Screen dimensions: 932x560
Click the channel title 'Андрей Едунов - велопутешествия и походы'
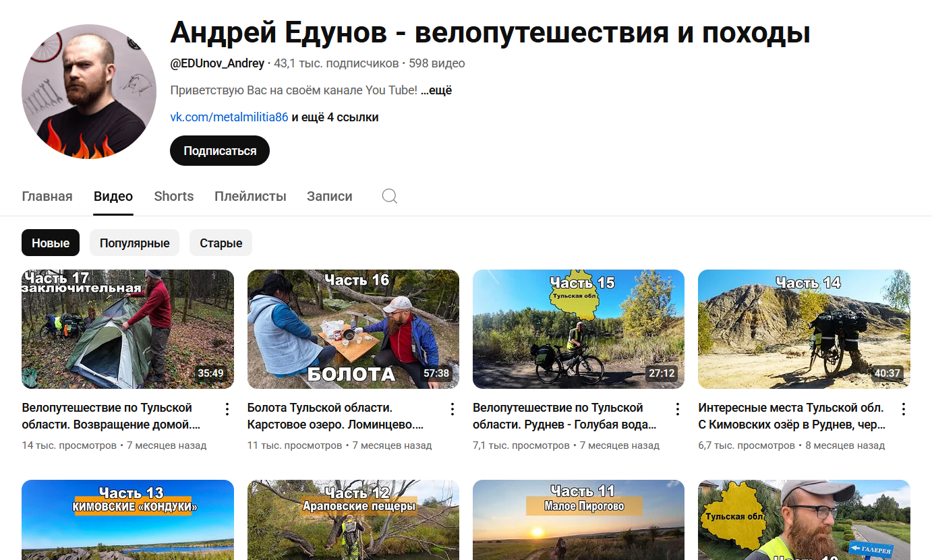(490, 32)
